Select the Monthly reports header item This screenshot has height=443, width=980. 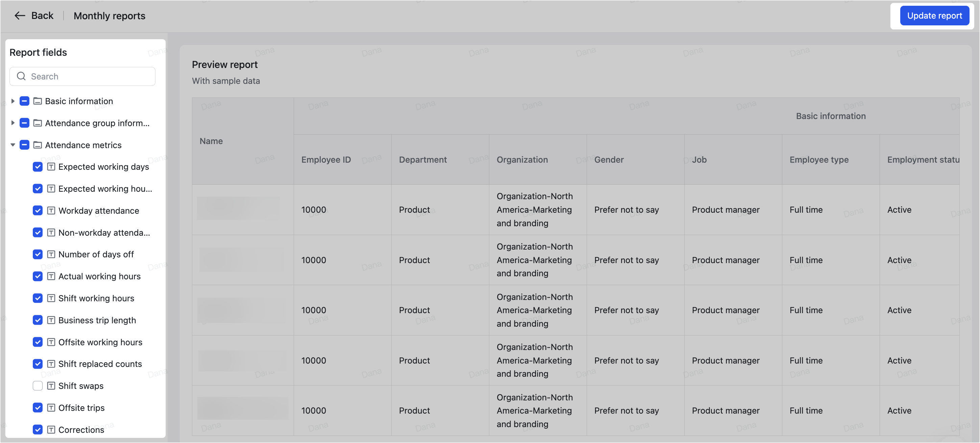click(x=109, y=16)
